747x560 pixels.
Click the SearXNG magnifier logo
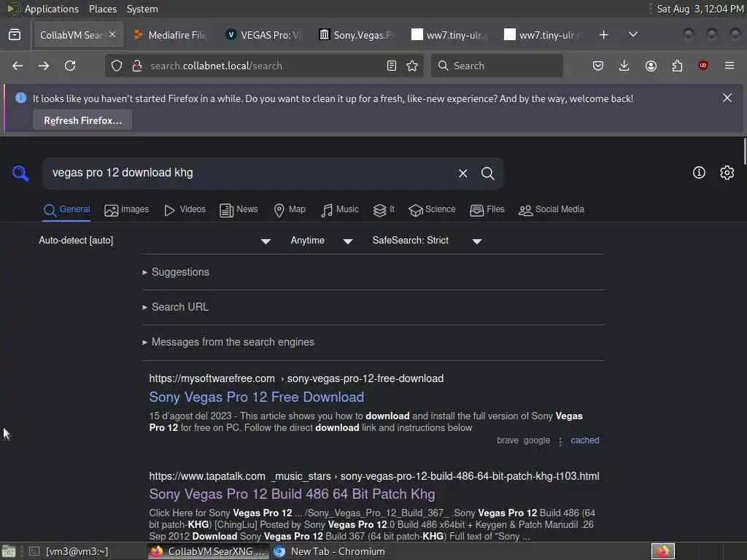20,174
